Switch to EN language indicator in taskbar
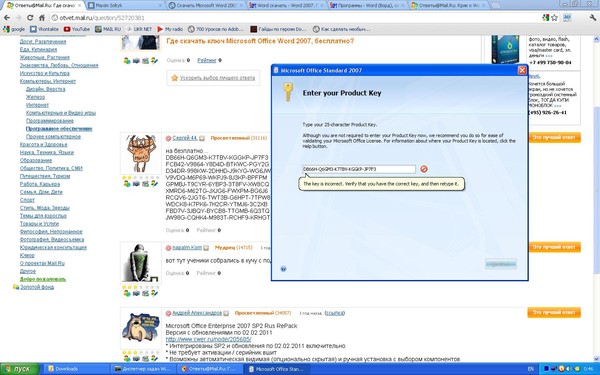 pyautogui.click(x=531, y=369)
